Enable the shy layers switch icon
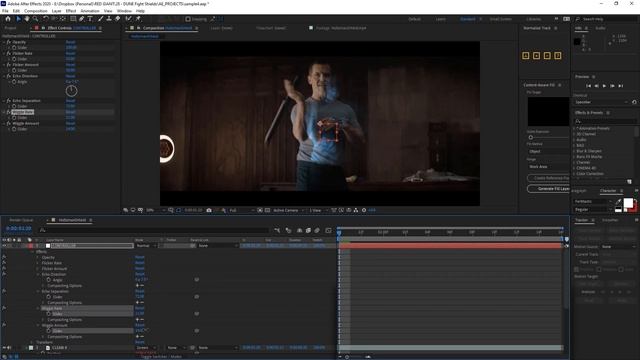Screen dimensions: 640x360 tap(299, 231)
